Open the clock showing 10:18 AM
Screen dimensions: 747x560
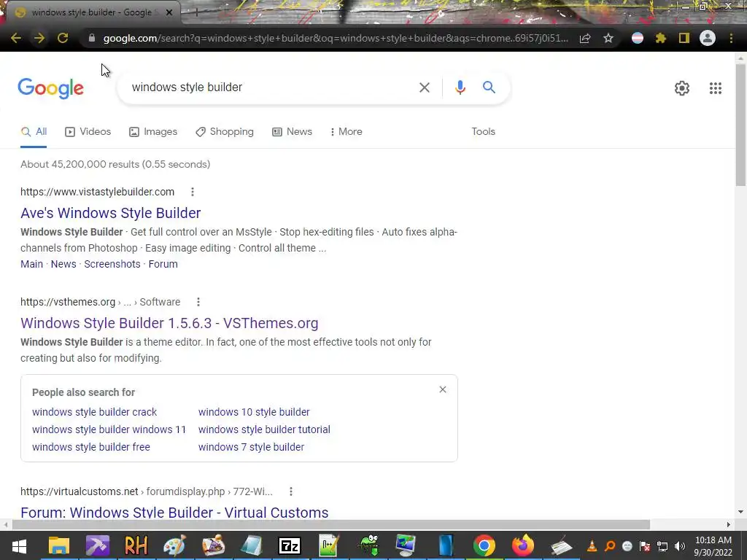[x=713, y=546]
